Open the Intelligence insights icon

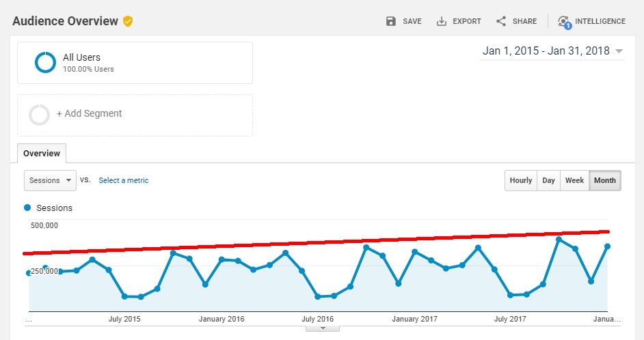pyautogui.click(x=563, y=22)
